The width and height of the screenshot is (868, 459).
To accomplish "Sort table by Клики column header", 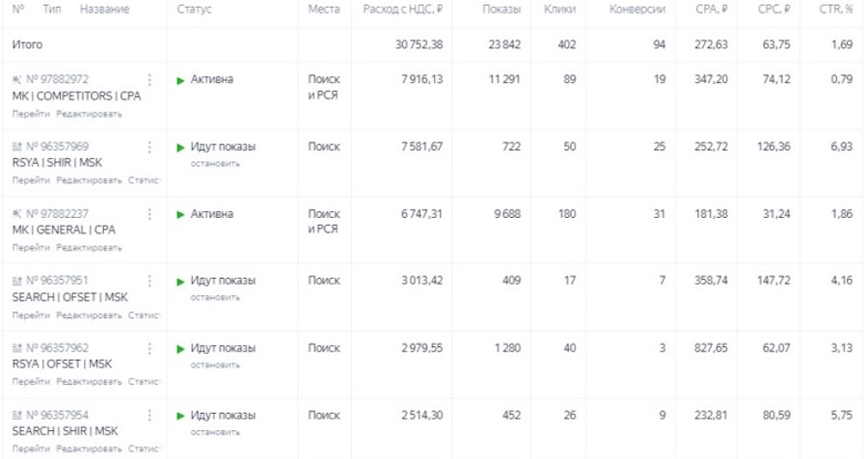I will (559, 10).
